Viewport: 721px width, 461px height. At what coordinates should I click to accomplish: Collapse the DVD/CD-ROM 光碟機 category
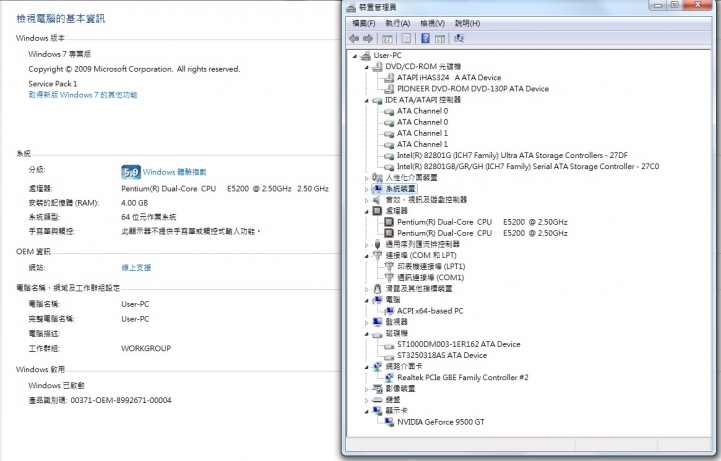click(366, 67)
